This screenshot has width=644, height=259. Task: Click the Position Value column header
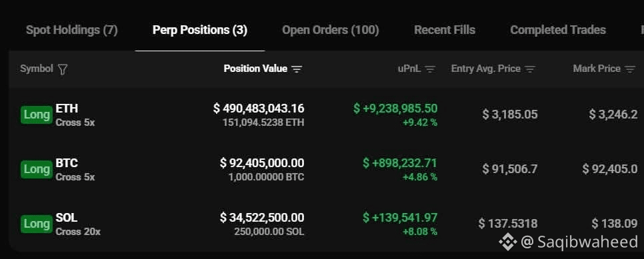coord(255,69)
